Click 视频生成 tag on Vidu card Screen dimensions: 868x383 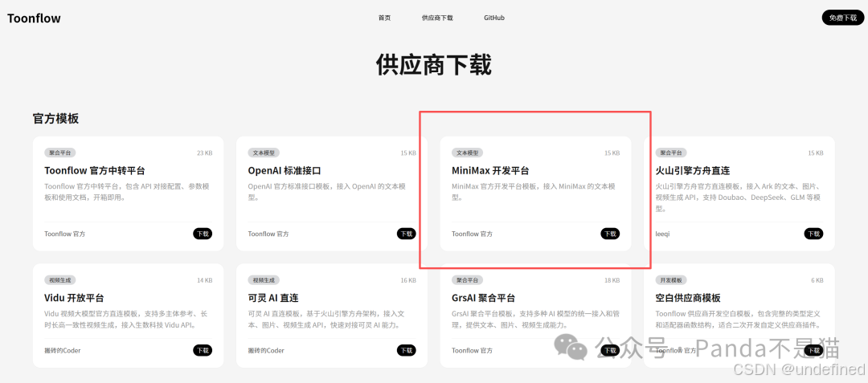pos(60,280)
